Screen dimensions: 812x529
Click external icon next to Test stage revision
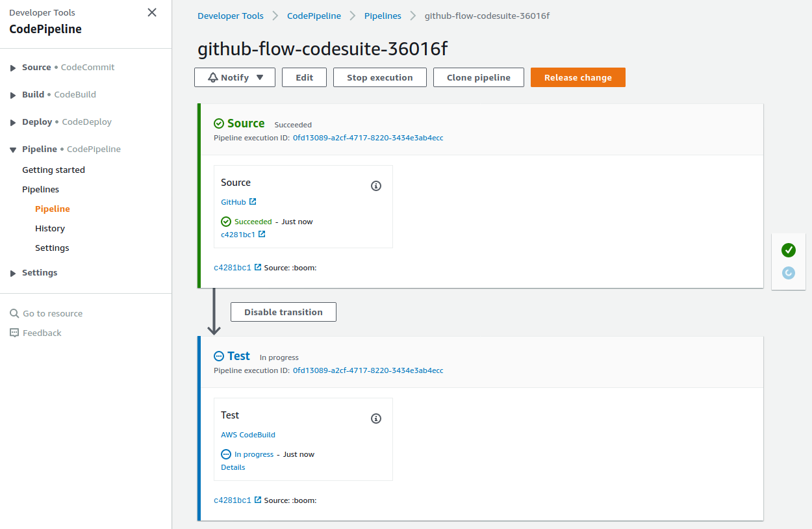click(x=258, y=499)
